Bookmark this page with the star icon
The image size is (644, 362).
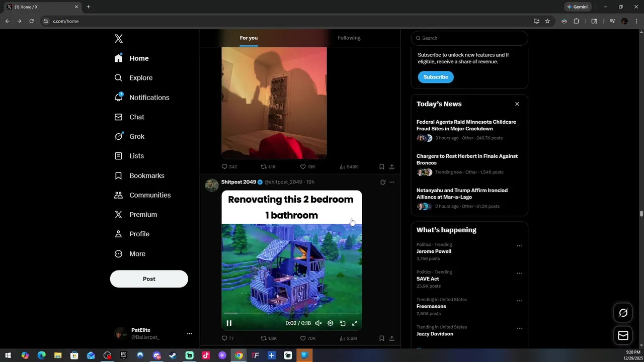pyautogui.click(x=547, y=21)
